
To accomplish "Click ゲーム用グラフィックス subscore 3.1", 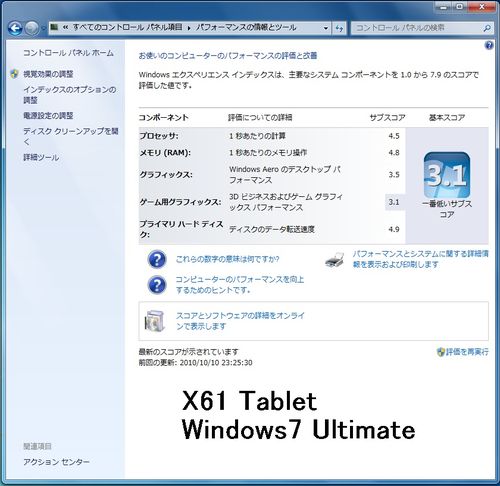I will [394, 202].
